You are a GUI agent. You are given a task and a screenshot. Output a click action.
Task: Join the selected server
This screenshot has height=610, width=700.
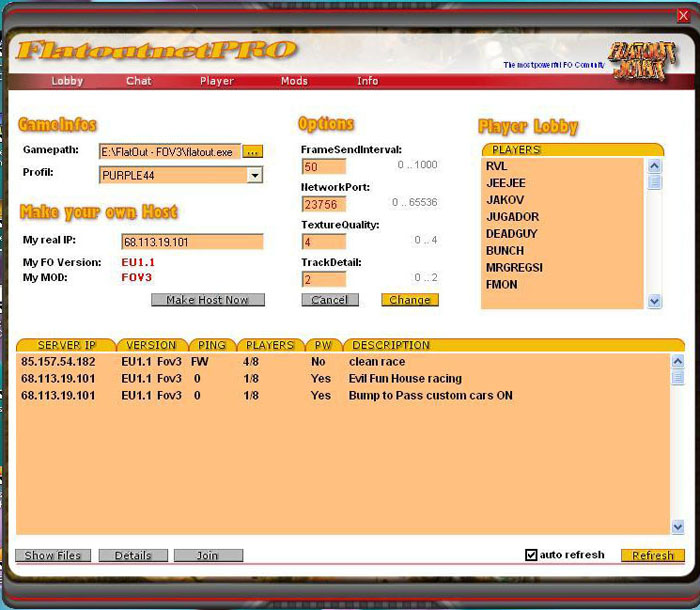(x=208, y=556)
